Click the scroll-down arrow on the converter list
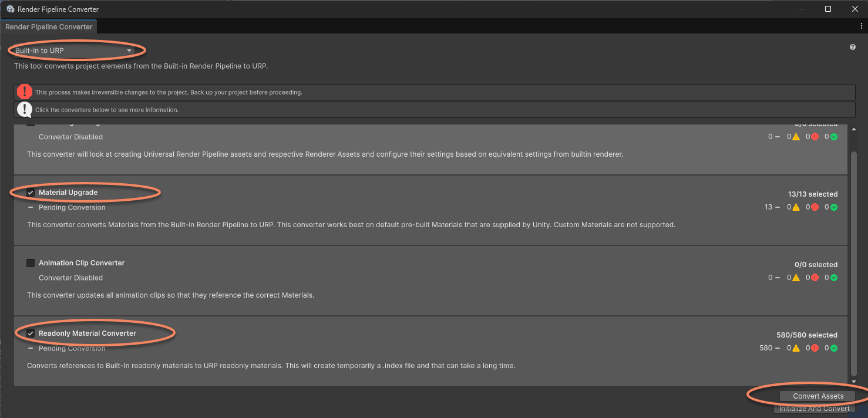Screen dimensions: 868x418 854,380
